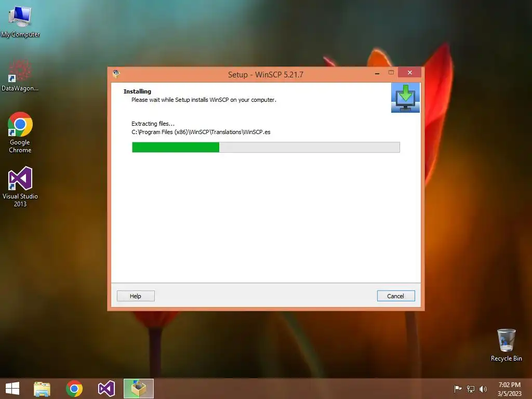Click the volume speaker tray icon

tap(483, 389)
